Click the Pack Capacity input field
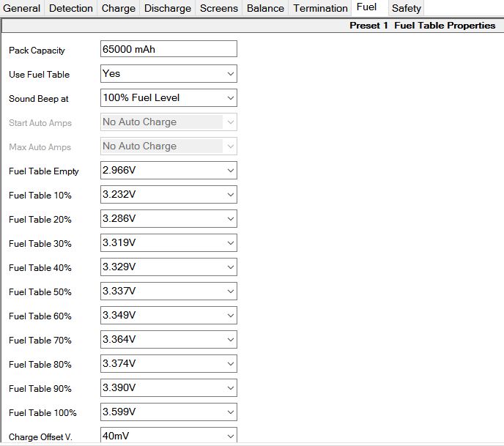The image size is (504, 446). tap(168, 50)
